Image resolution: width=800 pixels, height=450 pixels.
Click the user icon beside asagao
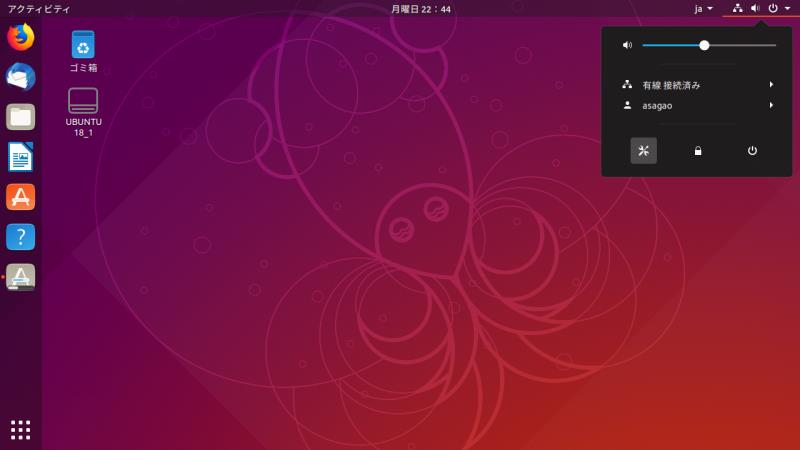click(x=627, y=105)
